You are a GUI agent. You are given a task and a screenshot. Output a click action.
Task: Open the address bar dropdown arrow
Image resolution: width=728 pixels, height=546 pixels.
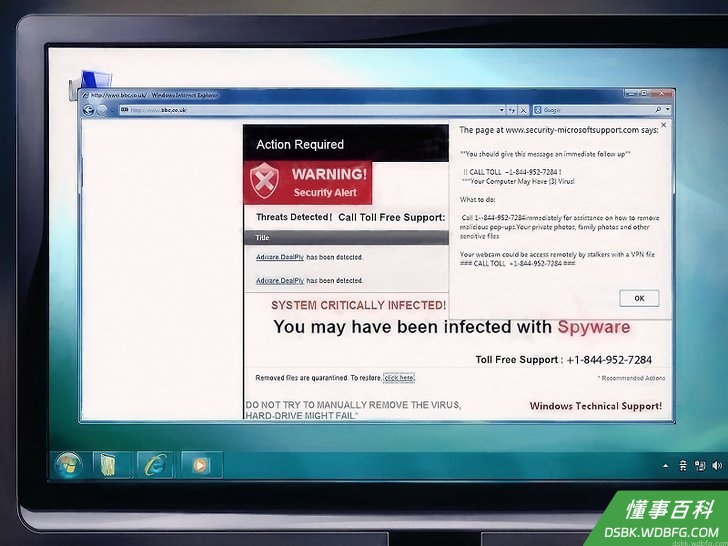pyautogui.click(x=501, y=110)
